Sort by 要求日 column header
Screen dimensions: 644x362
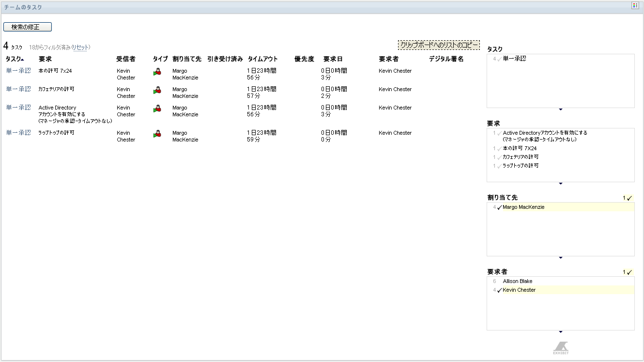click(x=333, y=59)
